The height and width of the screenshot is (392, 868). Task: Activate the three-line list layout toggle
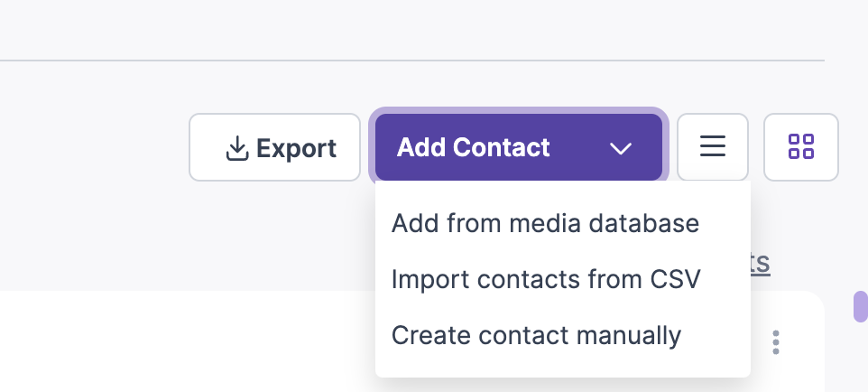click(x=713, y=147)
